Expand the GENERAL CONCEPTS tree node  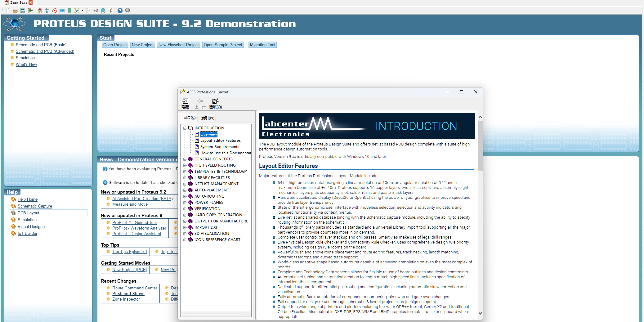[185, 159]
